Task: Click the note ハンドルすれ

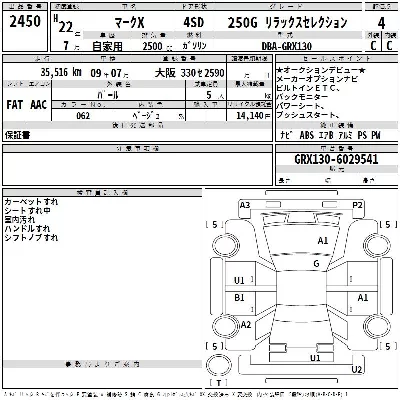Action: [27, 229]
